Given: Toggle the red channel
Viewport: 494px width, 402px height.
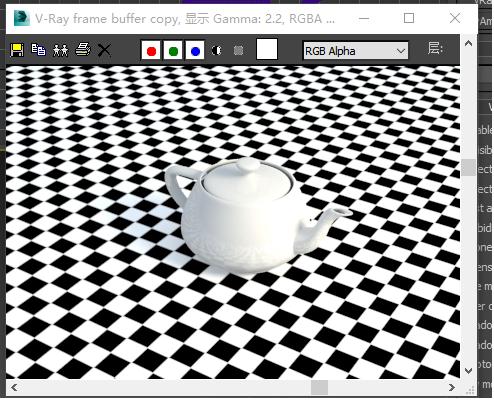Looking at the screenshot, I should [151, 51].
